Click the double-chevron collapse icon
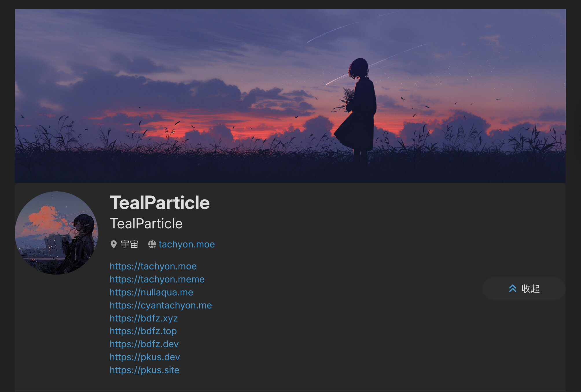Image resolution: width=581 pixels, height=392 pixels. [x=512, y=288]
